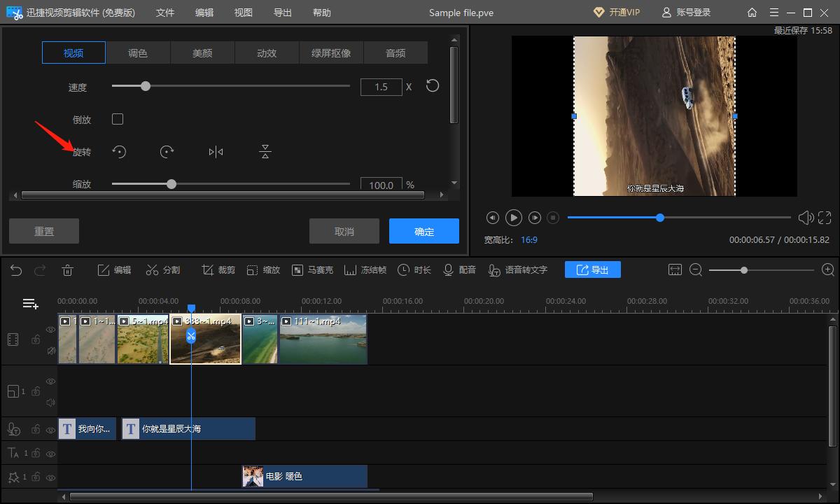Hide the picture-in-picture track with its eye icon
Viewport: 840px width, 504px height.
50,381
